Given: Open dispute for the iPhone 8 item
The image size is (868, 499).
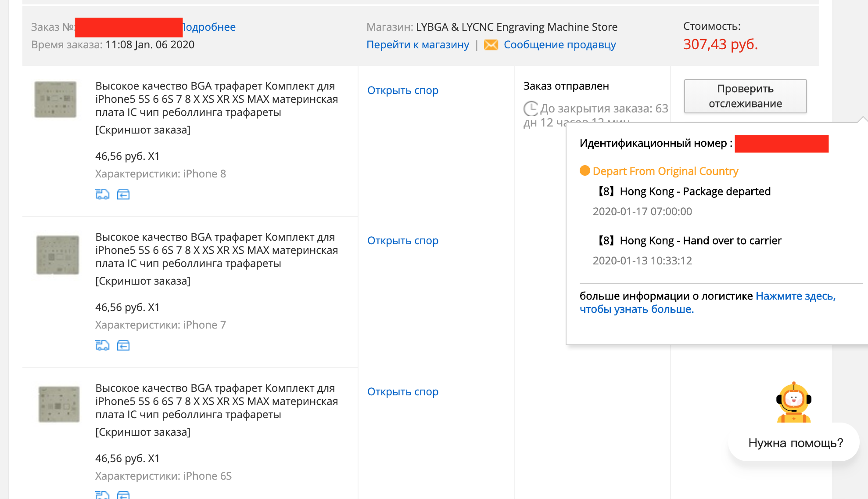Looking at the screenshot, I should coord(403,90).
